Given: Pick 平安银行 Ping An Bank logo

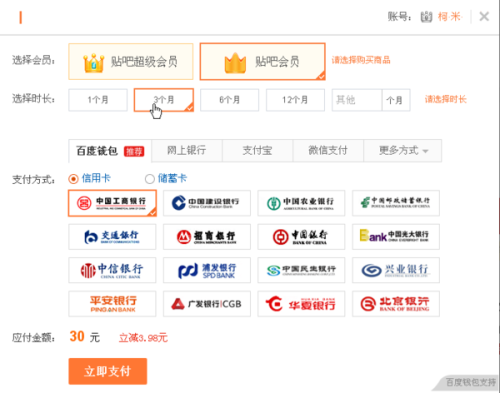Looking at the screenshot, I should tap(112, 304).
